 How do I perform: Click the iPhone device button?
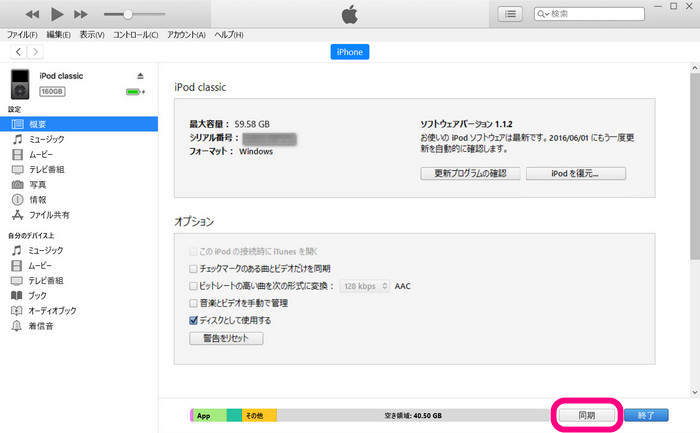pos(350,52)
